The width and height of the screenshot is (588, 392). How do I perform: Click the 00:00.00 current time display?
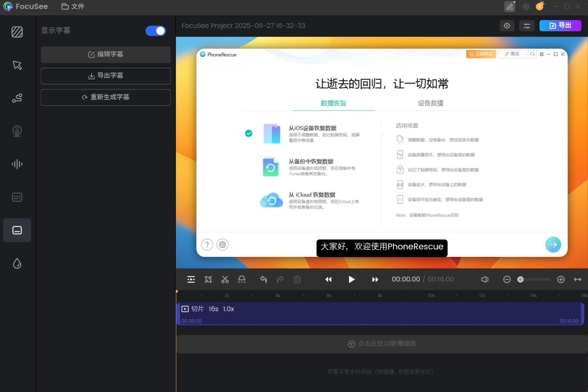[x=406, y=279]
